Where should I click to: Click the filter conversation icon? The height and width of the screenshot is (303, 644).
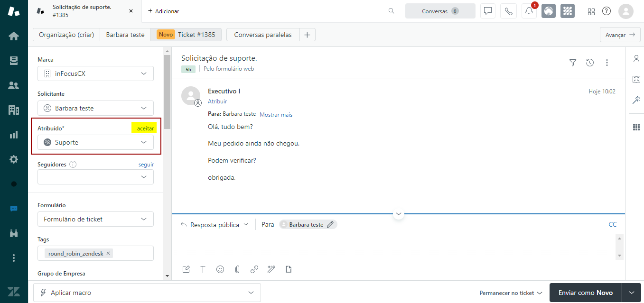[x=573, y=63]
